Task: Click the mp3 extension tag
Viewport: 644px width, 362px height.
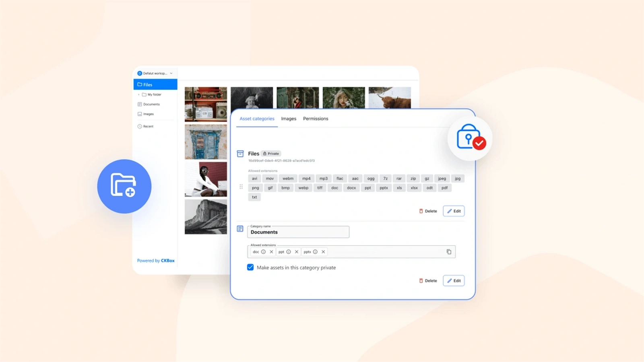Action: point(324,179)
